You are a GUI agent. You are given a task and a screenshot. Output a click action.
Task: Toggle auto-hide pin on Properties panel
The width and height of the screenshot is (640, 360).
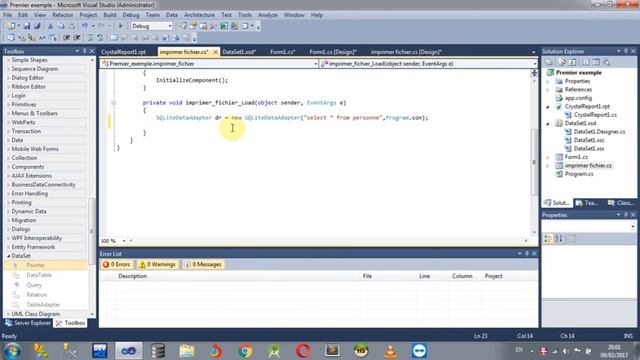[626, 215]
